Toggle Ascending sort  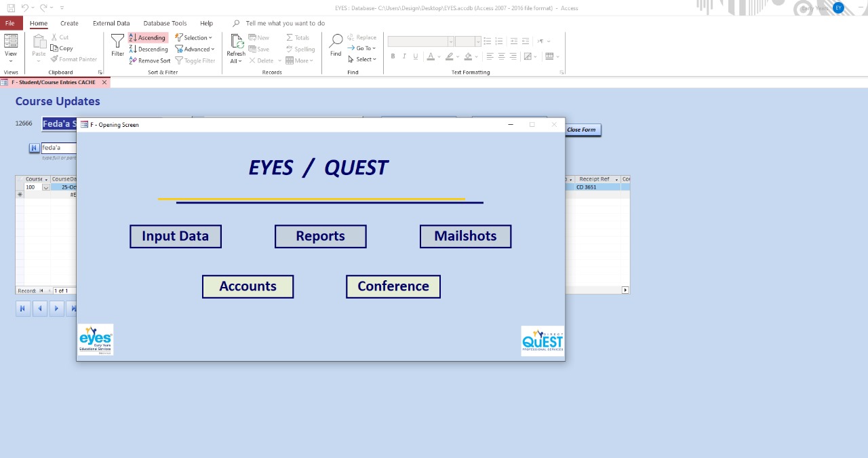[x=147, y=38]
